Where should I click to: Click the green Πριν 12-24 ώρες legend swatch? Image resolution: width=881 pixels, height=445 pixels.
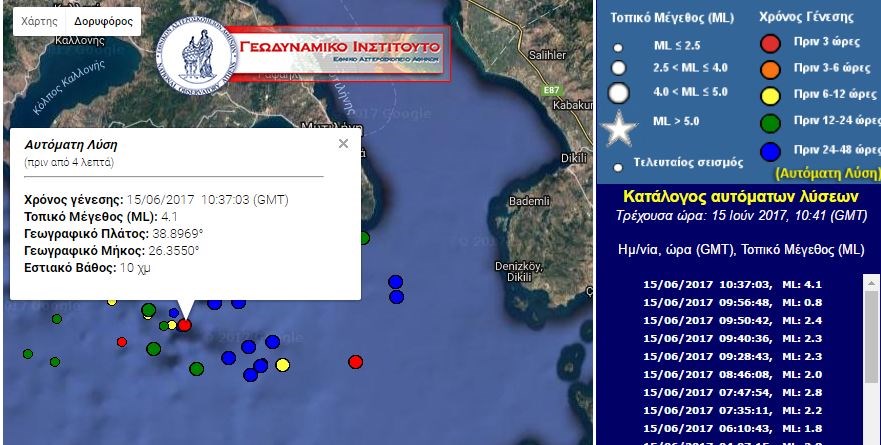[770, 123]
